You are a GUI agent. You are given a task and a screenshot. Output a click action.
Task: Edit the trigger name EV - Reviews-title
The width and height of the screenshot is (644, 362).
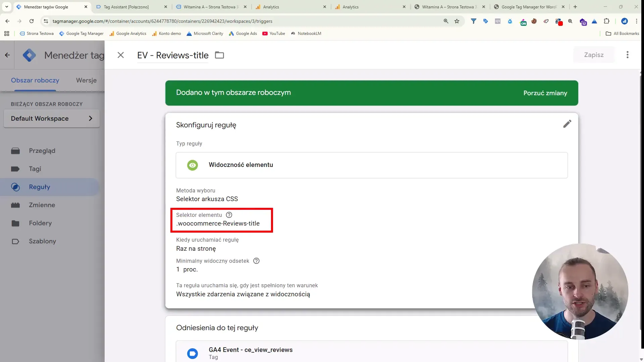click(x=173, y=55)
